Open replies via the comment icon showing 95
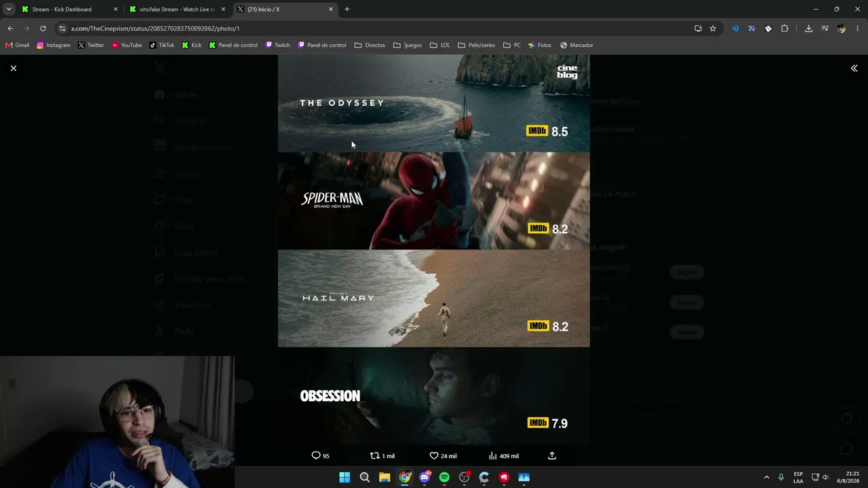868x488 pixels. [320, 455]
